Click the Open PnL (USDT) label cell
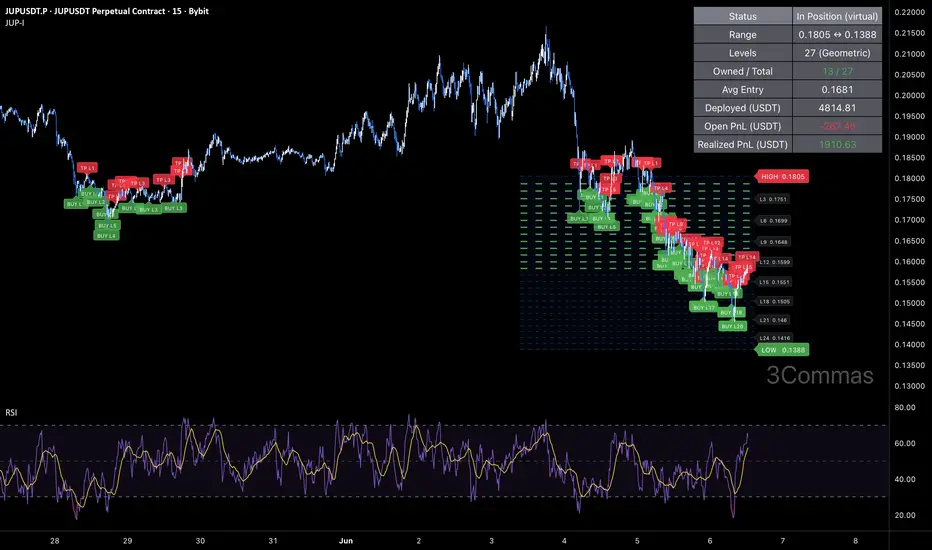The height and width of the screenshot is (550, 932). pos(742,126)
